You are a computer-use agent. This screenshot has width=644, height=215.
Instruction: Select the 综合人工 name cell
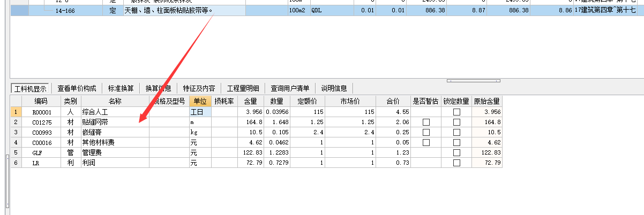(x=115, y=112)
